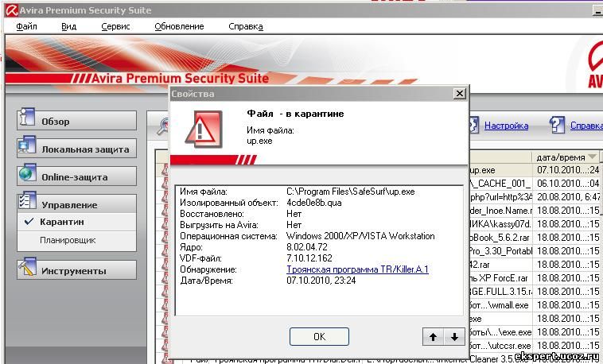The width and height of the screenshot is (603, 364).
Task: Click the Обзор overview icon in sidebar
Action: [x=28, y=120]
